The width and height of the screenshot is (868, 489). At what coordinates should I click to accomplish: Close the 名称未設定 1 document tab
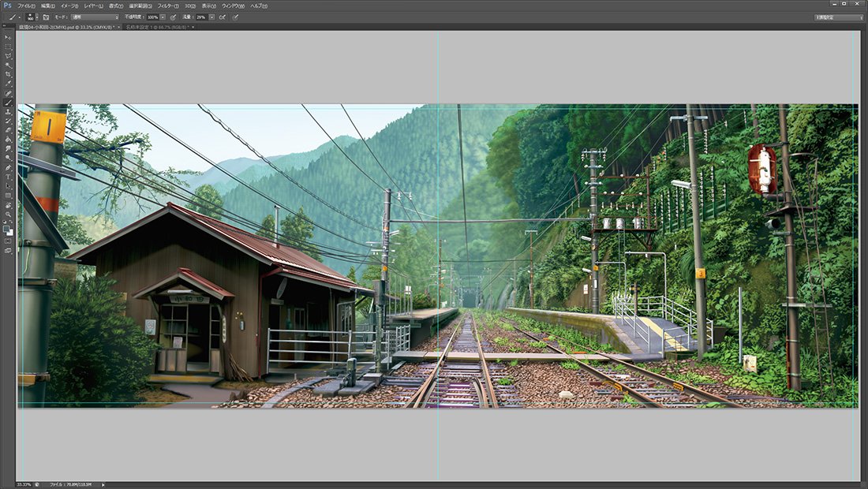pos(193,27)
